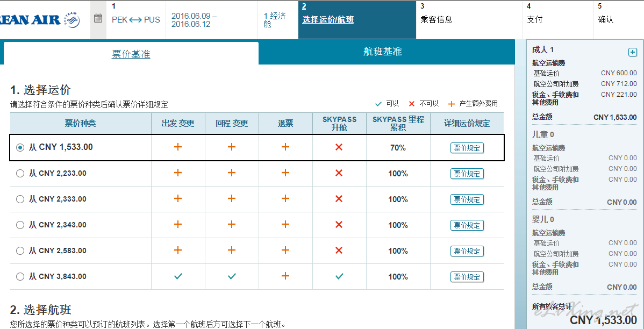Click SKYPASS upgrade X icon for CNY 2,233.00
Viewport: 644px width, 329px height.
[339, 173]
